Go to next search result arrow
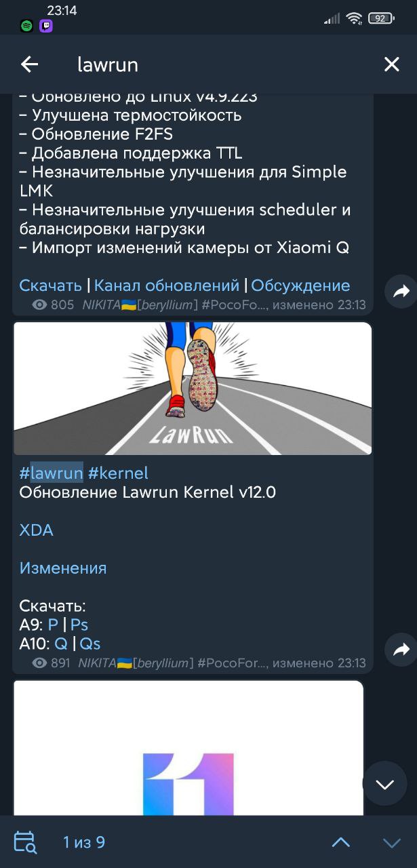This screenshot has width=417, height=868. 392,843
